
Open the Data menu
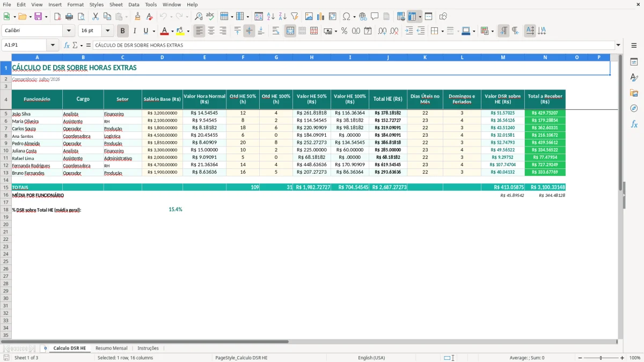click(x=134, y=4)
